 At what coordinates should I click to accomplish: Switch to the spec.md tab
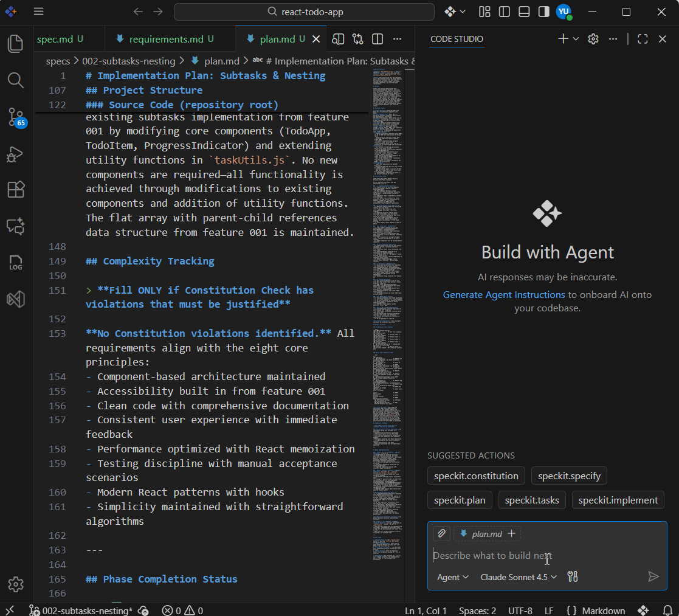click(55, 39)
